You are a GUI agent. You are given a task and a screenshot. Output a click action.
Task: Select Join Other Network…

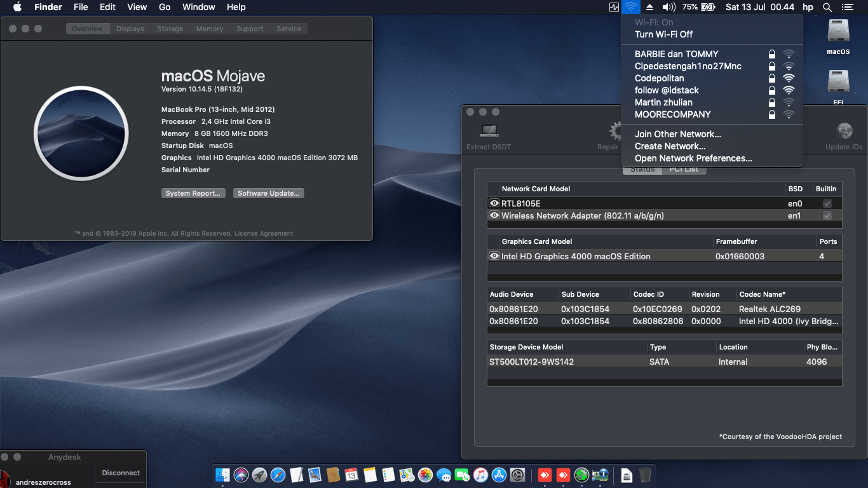click(712, 134)
